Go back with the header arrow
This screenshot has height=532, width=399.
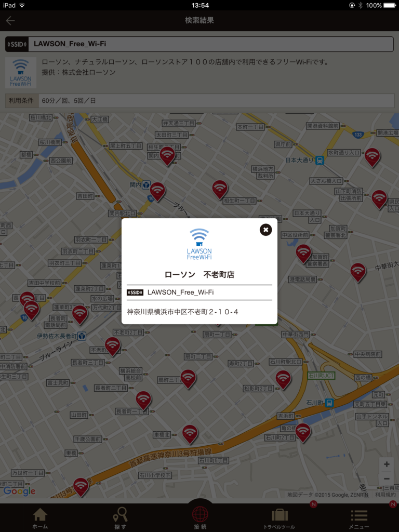10,21
